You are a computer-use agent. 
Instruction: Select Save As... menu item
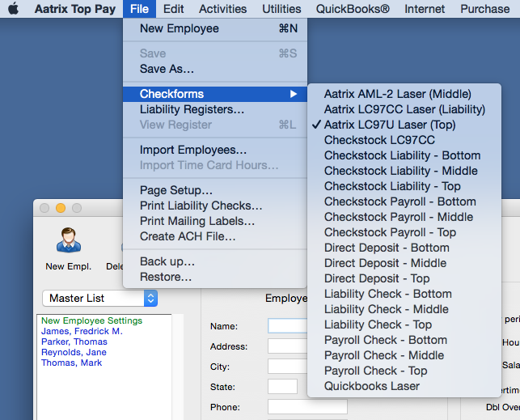[215, 69]
